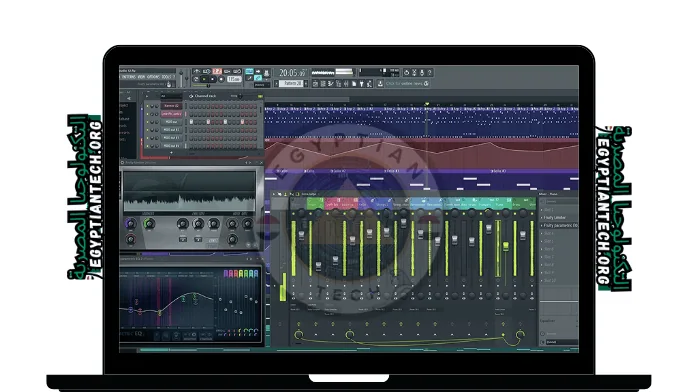Mute the top channel via its green LED

[147, 106]
